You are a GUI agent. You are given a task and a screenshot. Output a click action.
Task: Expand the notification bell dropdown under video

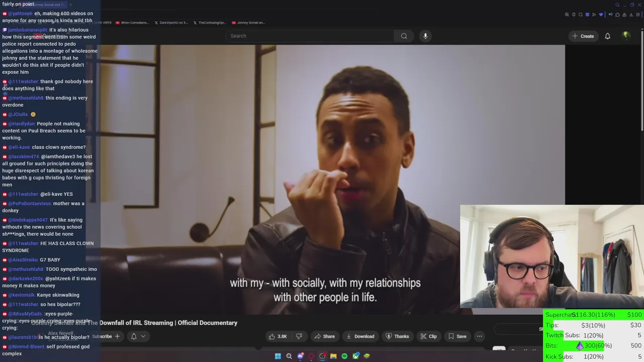click(x=138, y=336)
